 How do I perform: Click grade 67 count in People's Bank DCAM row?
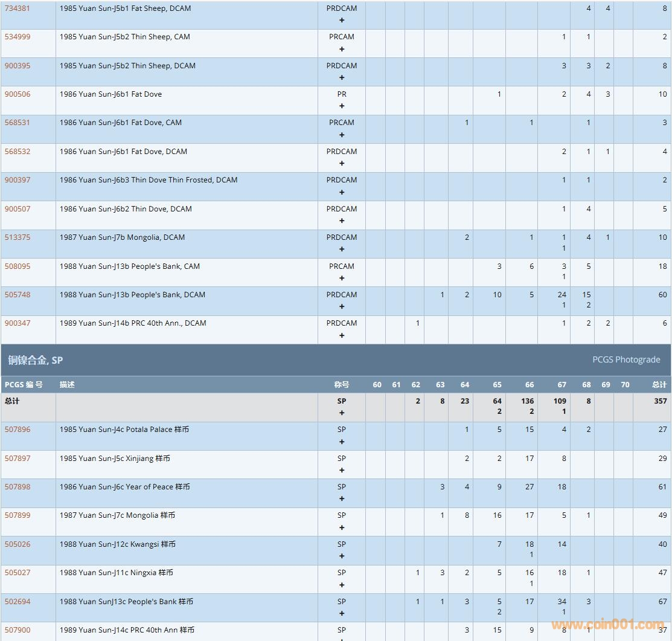[562, 295]
